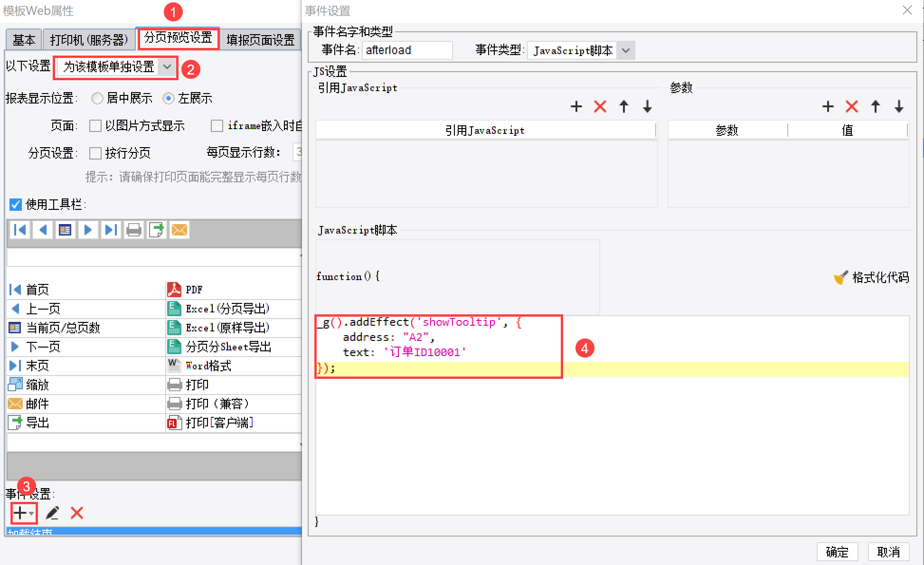Expand the 事件类型 JavaScript脚本 dropdown
This screenshot has width=924, height=565.
626,50
